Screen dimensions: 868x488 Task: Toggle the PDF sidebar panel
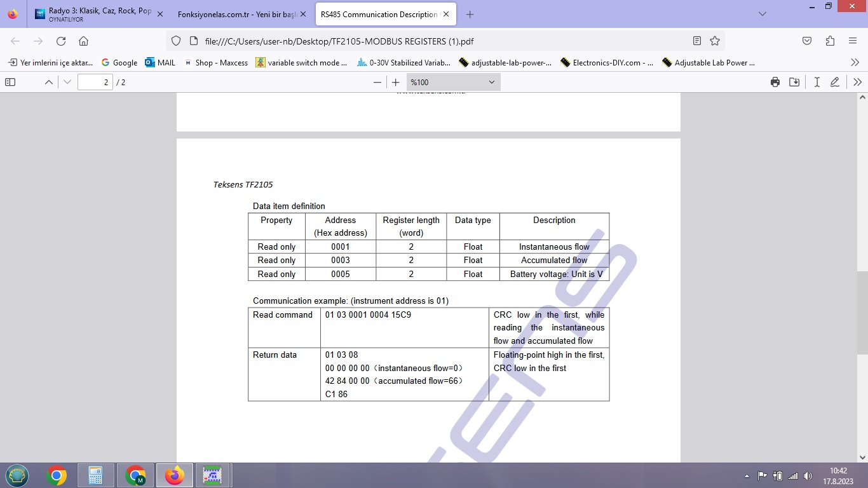pyautogui.click(x=10, y=82)
